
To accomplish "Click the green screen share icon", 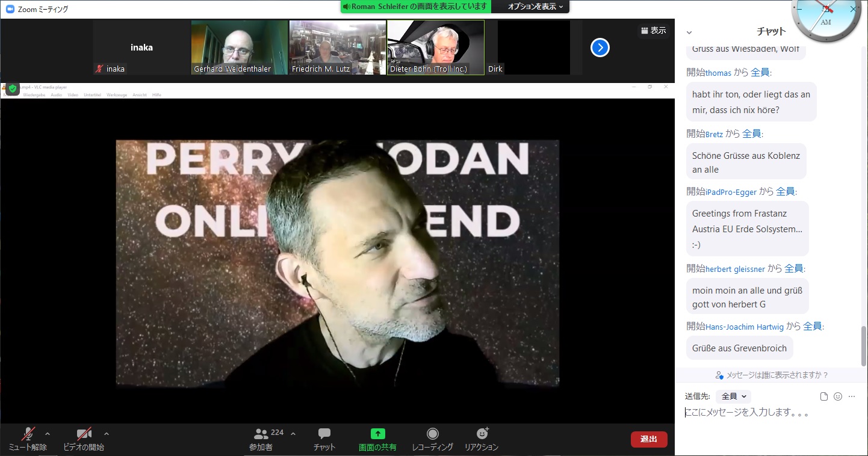I will point(377,434).
